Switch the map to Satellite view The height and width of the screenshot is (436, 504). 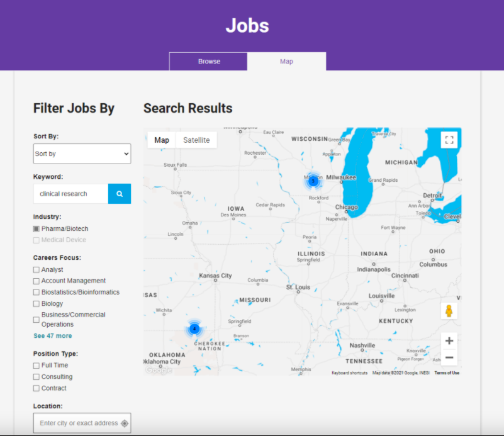point(196,140)
